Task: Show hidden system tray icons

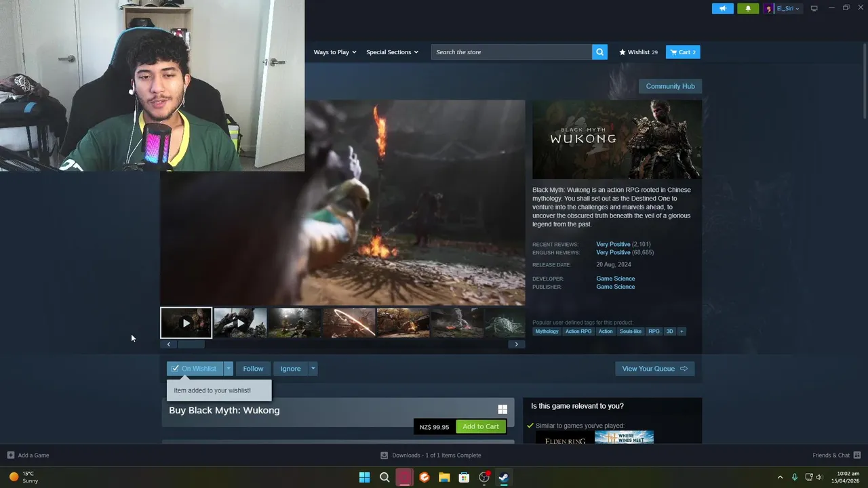Action: (x=780, y=477)
